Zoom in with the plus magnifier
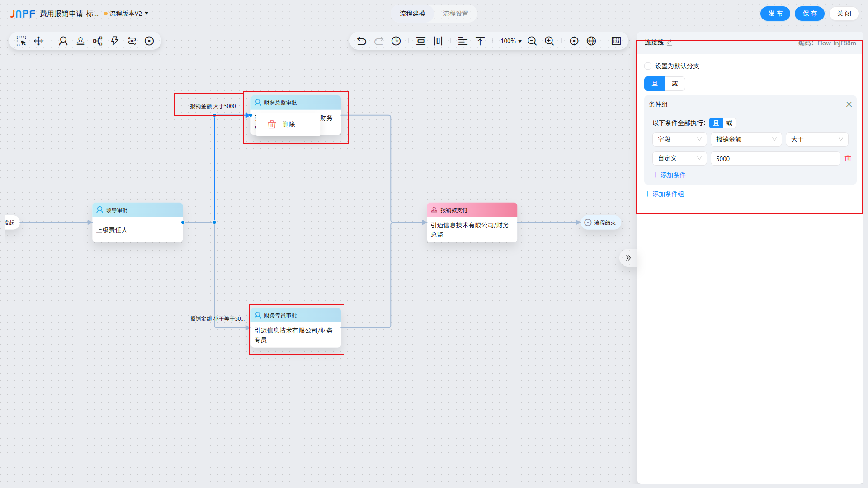 coord(549,41)
